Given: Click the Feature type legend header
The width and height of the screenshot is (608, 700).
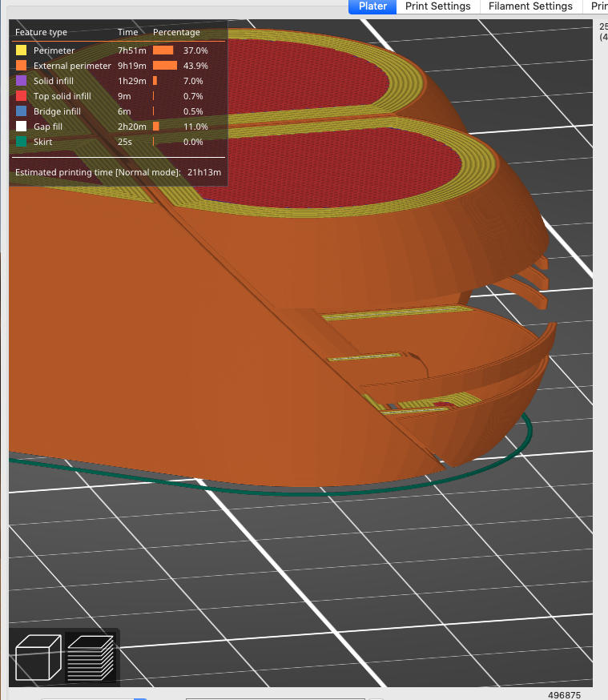Looking at the screenshot, I should point(41,33).
